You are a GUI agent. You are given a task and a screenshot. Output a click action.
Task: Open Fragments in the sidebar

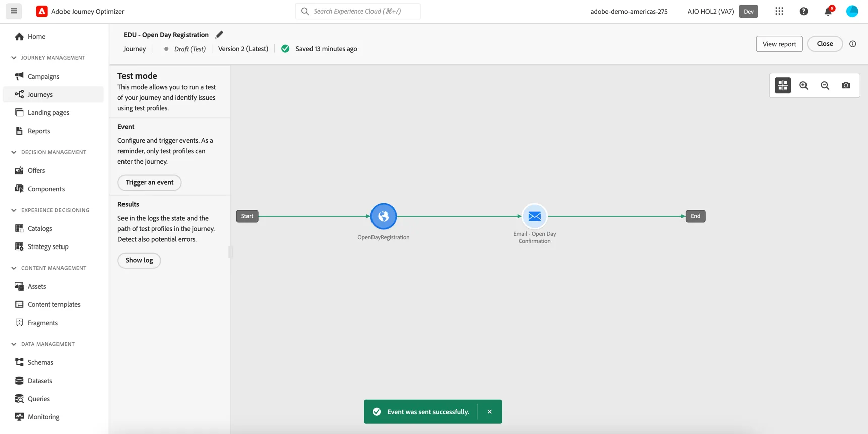[53, 323]
